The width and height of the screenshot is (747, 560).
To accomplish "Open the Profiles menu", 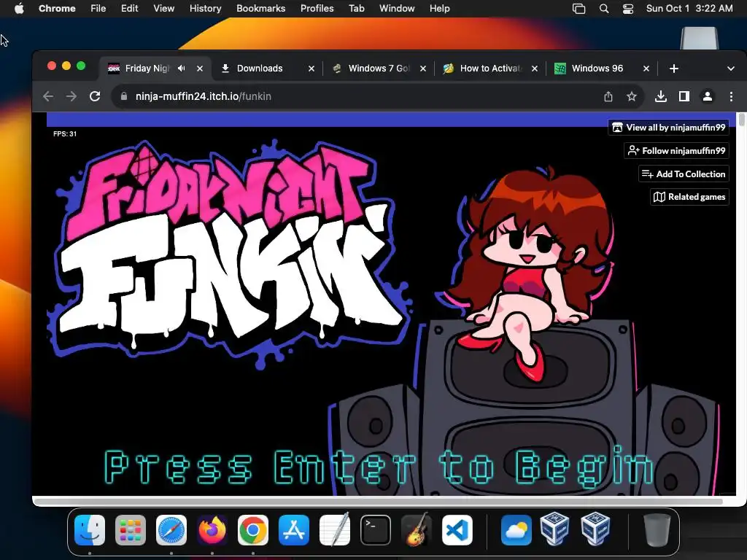I will coord(317,9).
